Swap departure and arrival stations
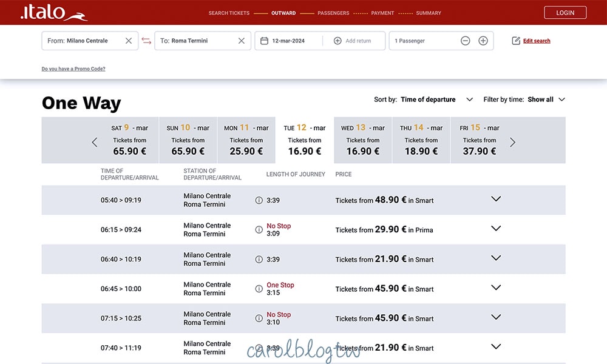 tap(146, 41)
